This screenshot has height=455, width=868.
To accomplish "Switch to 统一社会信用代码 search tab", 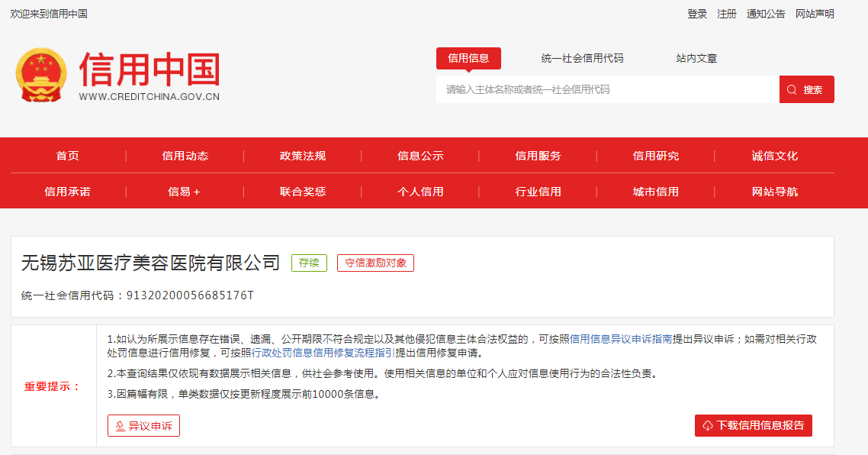I will tap(583, 58).
